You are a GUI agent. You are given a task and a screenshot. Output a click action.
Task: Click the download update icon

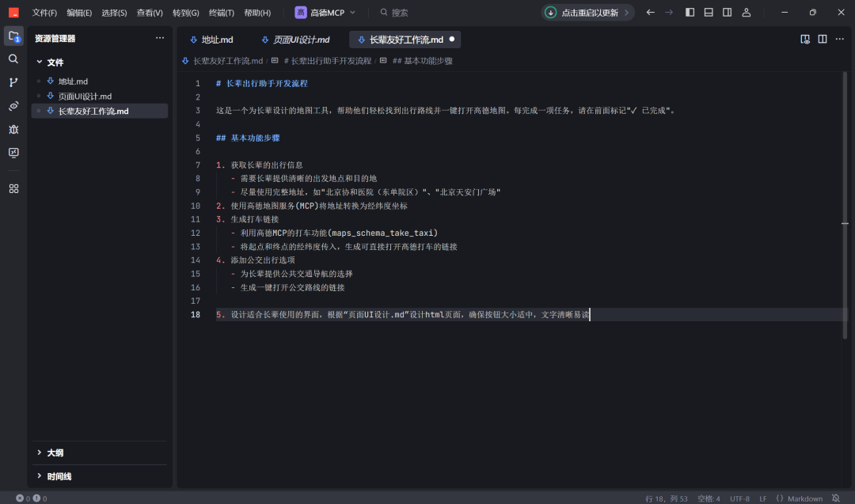[551, 12]
